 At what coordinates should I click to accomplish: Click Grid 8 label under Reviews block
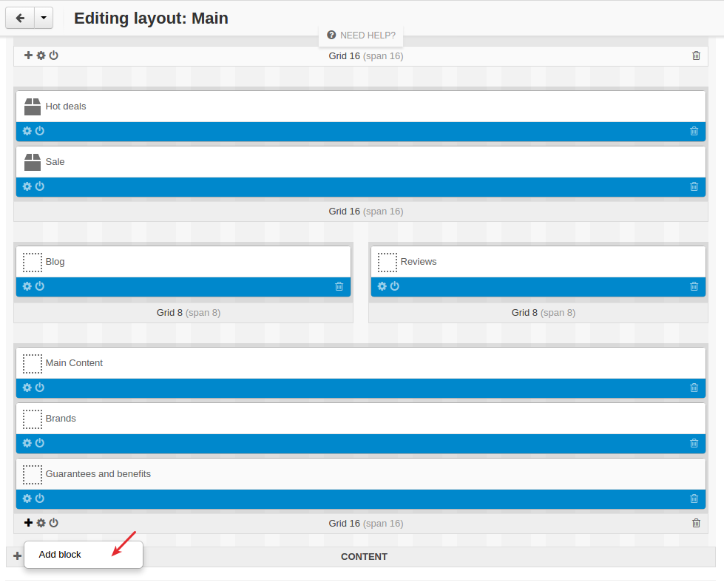coord(544,313)
